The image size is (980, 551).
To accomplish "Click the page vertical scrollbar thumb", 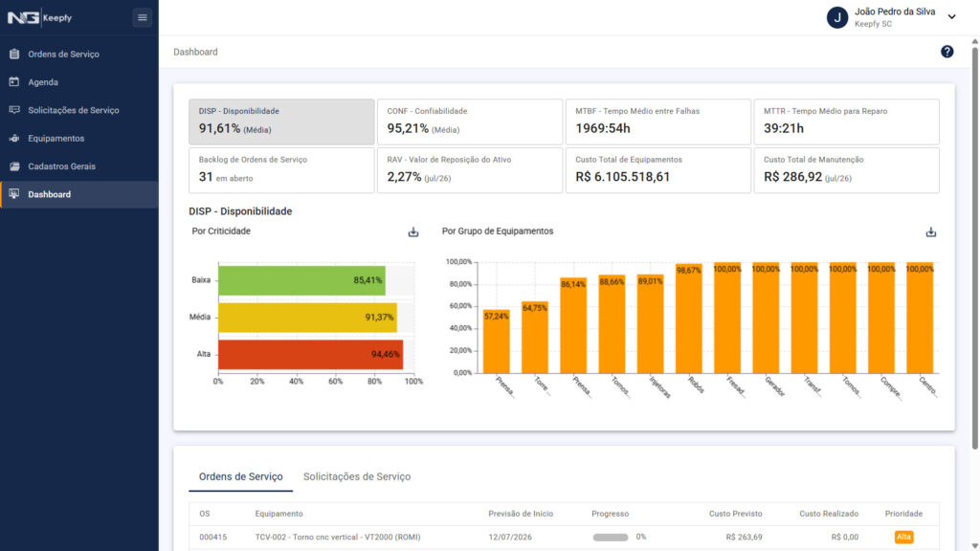I will [974, 248].
